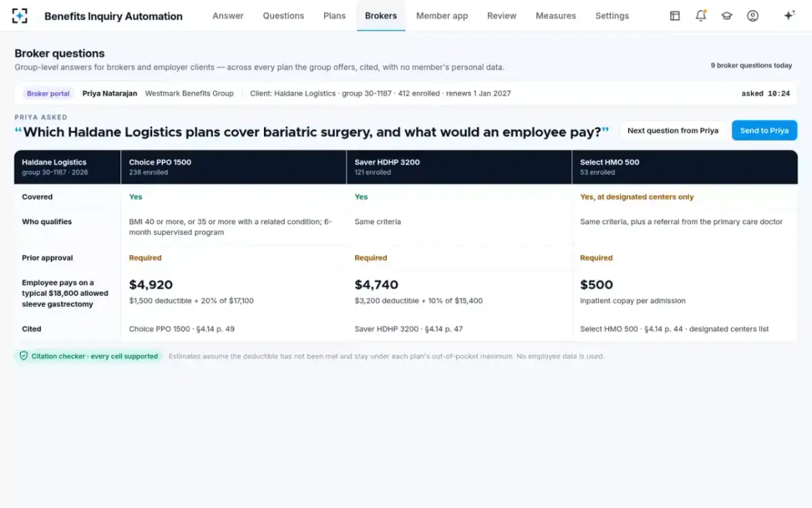812x508 pixels.
Task: Click $3,200 deductible + 10% of $15,400
Action: point(419,301)
